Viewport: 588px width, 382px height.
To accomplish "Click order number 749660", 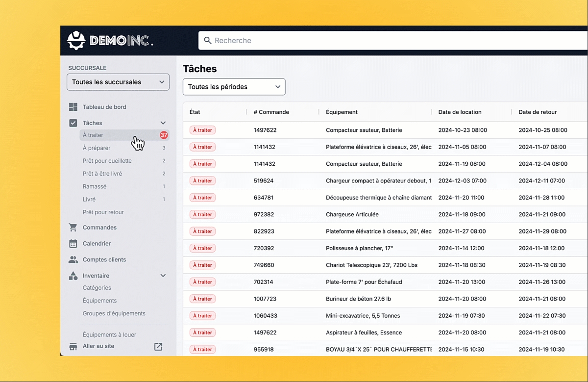I will [264, 265].
